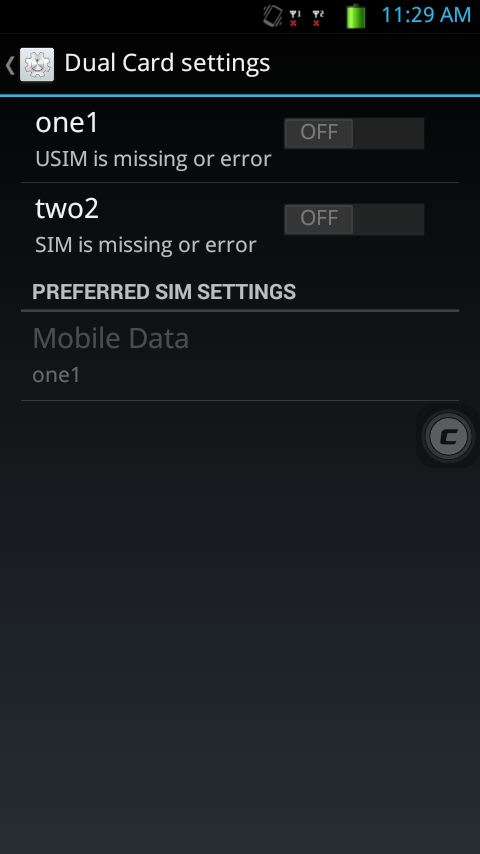Tap the back chevron in header
Image resolution: width=480 pixels, height=854 pixels.
click(x=10, y=65)
